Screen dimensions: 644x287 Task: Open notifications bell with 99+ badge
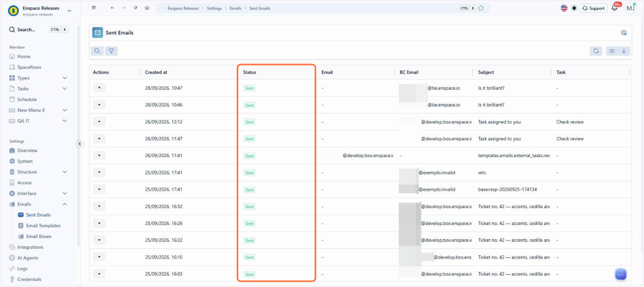[x=615, y=8]
